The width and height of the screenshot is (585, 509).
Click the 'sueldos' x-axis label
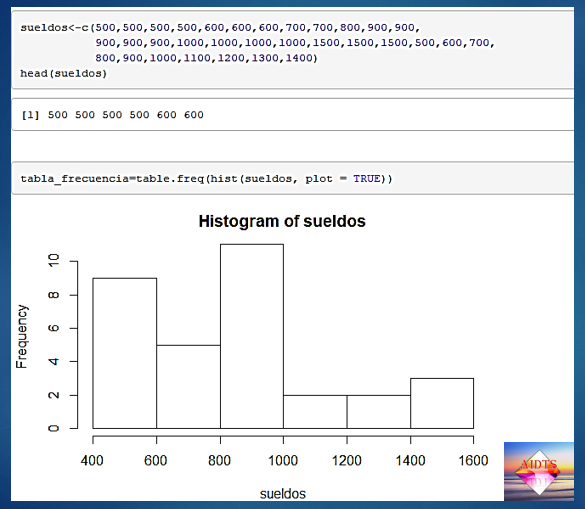click(283, 494)
